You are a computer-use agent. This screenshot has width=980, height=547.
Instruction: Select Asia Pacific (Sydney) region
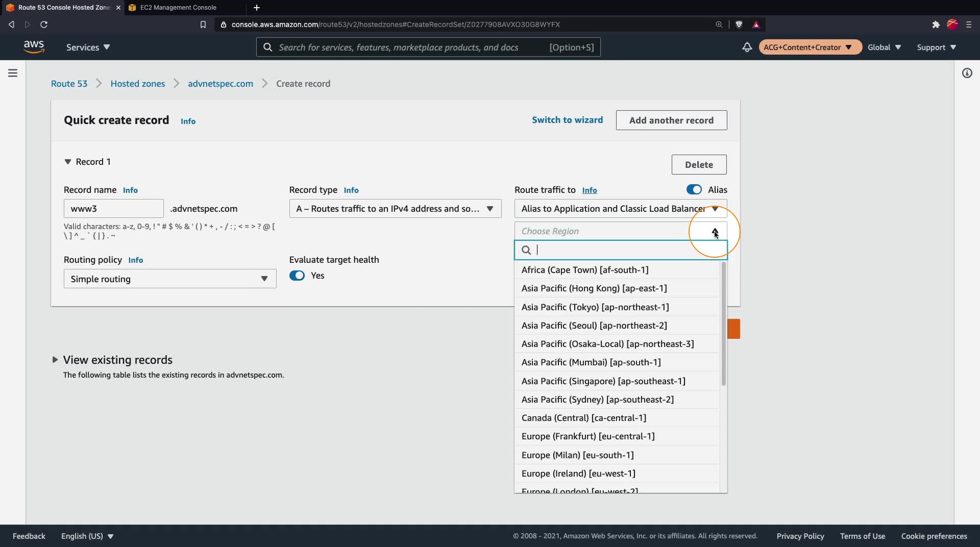click(617, 400)
